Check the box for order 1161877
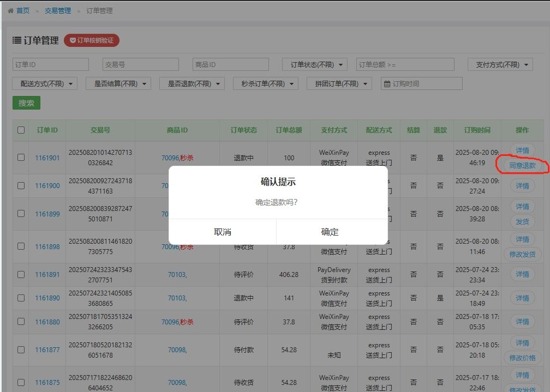This screenshot has height=392, width=550. (21, 349)
